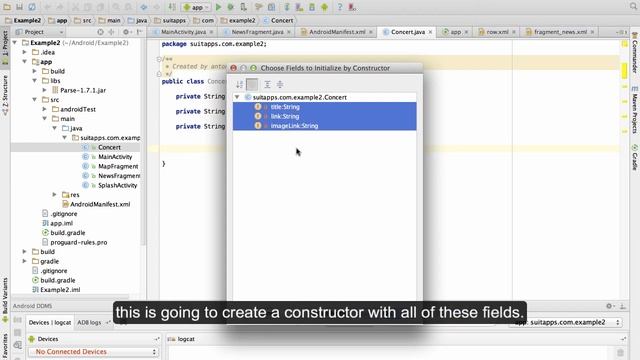Click the Debug app bug icon
This screenshot has height=360, width=640.
231,7
